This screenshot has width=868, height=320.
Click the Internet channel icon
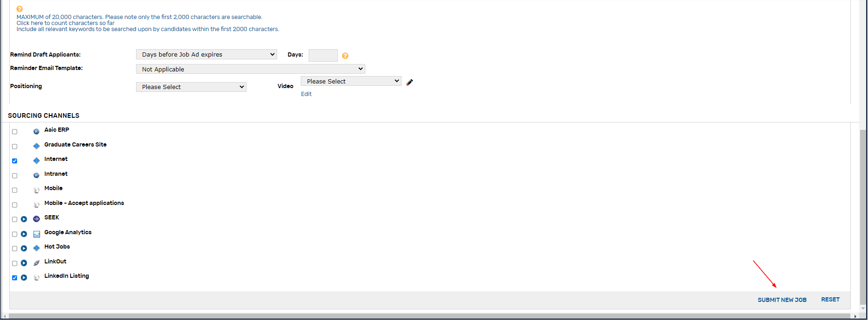coord(36,160)
